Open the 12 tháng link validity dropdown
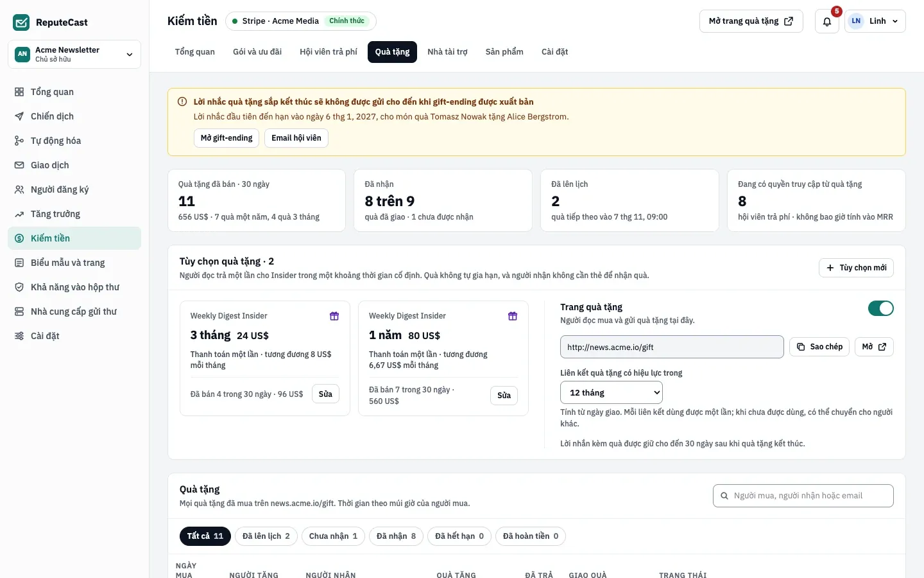The height and width of the screenshot is (578, 924). click(x=612, y=392)
